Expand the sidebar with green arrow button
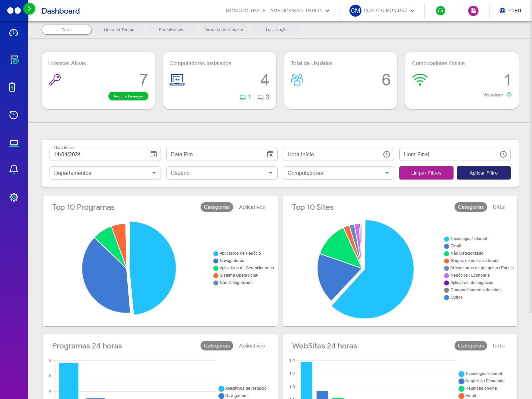 (29, 9)
